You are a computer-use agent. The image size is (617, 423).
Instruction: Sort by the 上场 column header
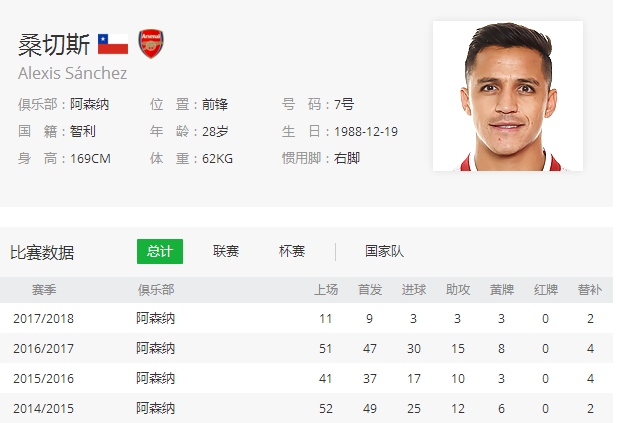point(326,290)
